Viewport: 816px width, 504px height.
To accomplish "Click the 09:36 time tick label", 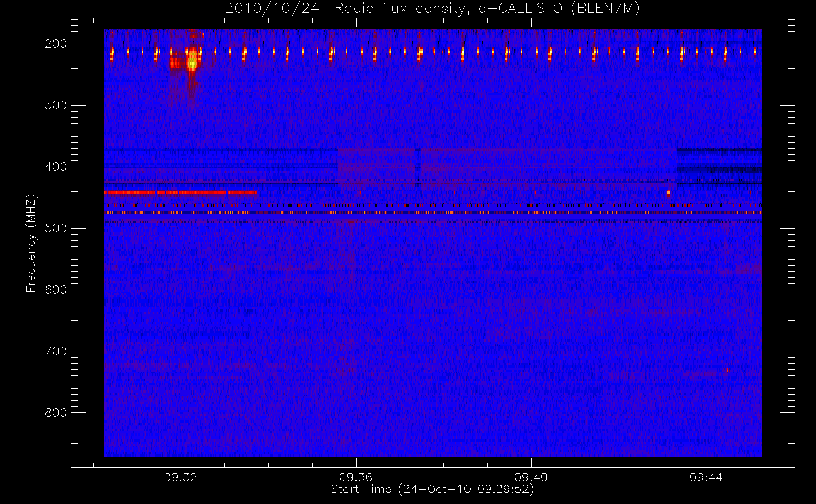I will 356,477.
